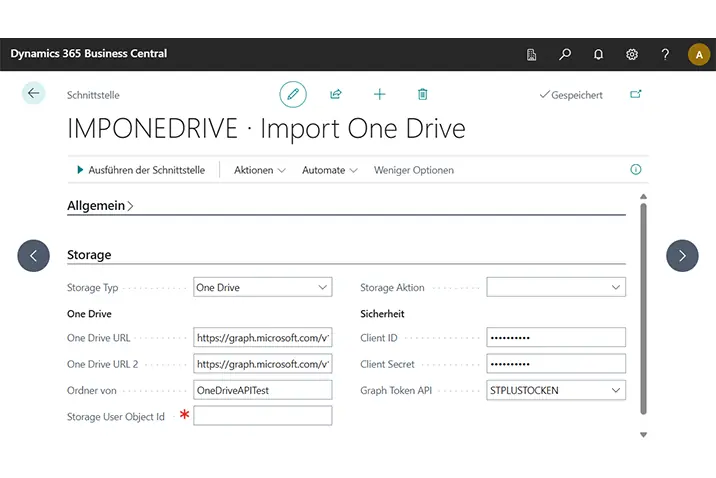Click the scrollbar up arrow

coord(643,196)
